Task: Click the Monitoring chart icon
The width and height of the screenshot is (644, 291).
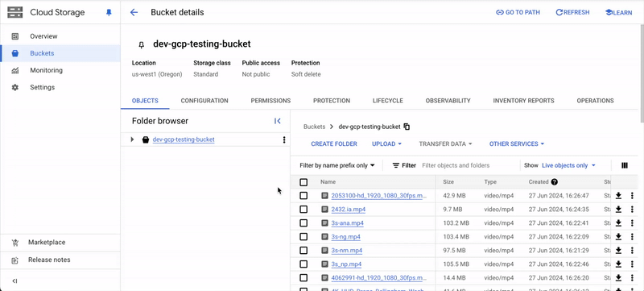Action: [15, 70]
